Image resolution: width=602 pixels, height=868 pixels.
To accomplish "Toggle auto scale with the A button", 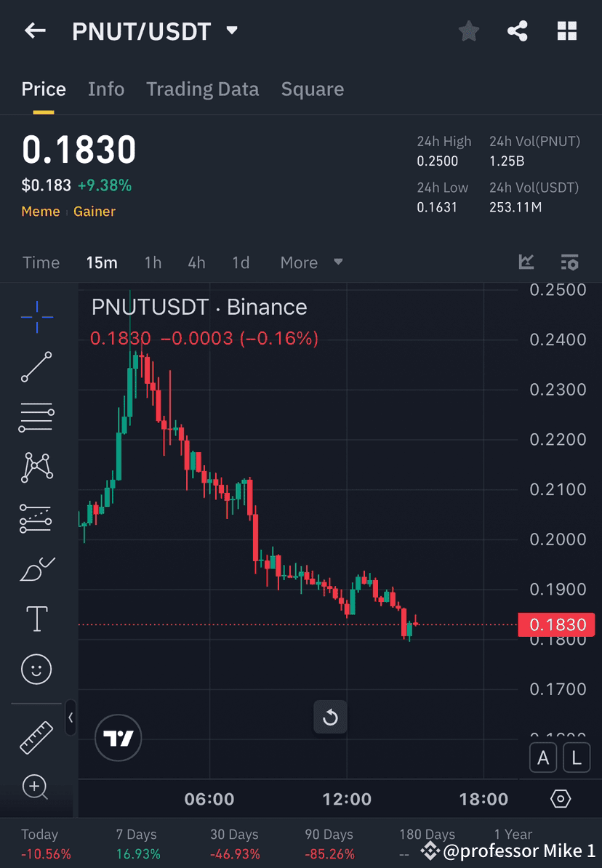I will [x=543, y=758].
